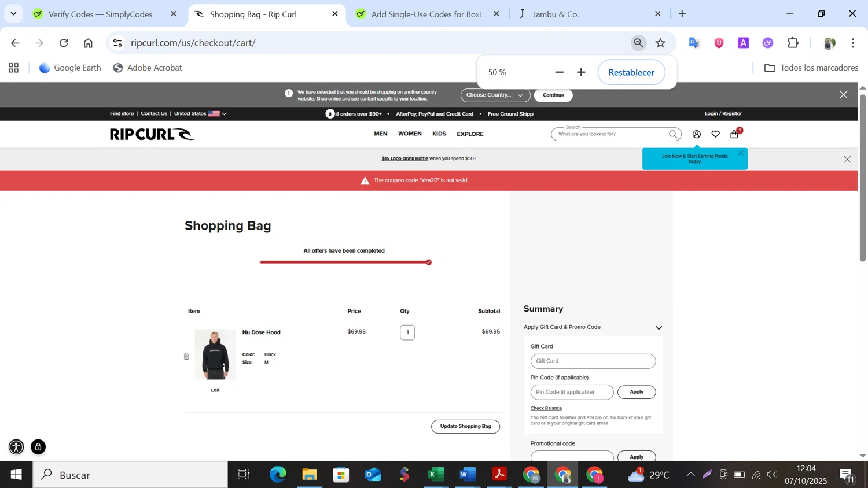Open the EXPLORE menu
Screen dimensions: 868x488
(x=470, y=134)
